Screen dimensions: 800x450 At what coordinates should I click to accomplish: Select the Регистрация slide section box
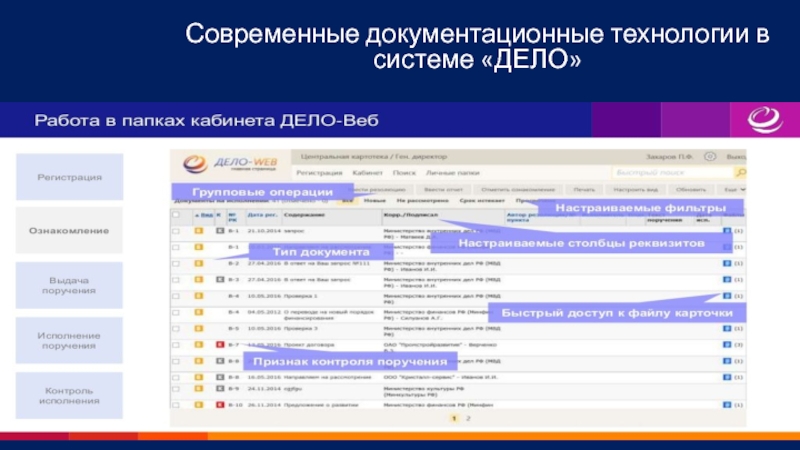[69, 177]
